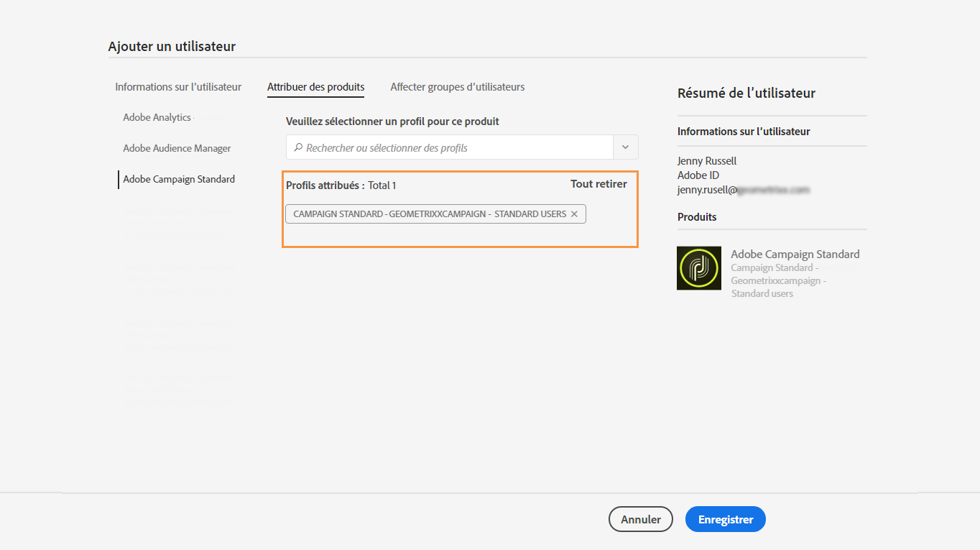Click the Informations sur l'utilisateur summary heading
The image size is (980, 550).
pyautogui.click(x=744, y=132)
